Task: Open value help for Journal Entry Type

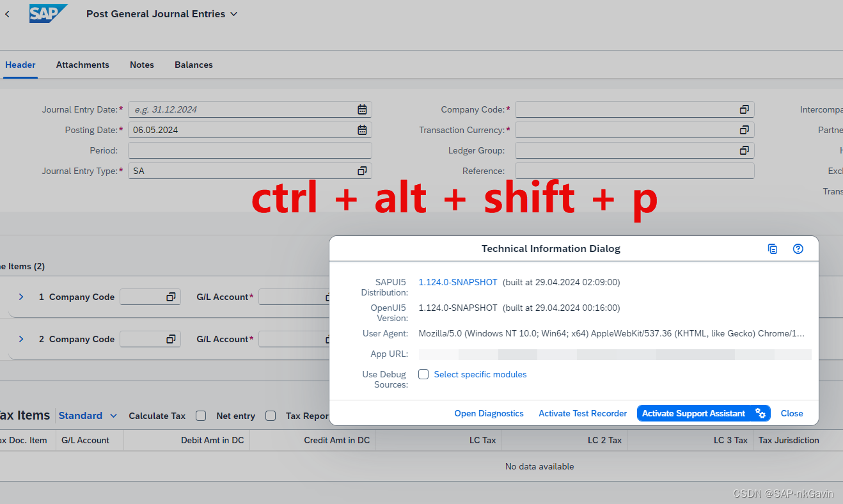Action: tap(362, 170)
